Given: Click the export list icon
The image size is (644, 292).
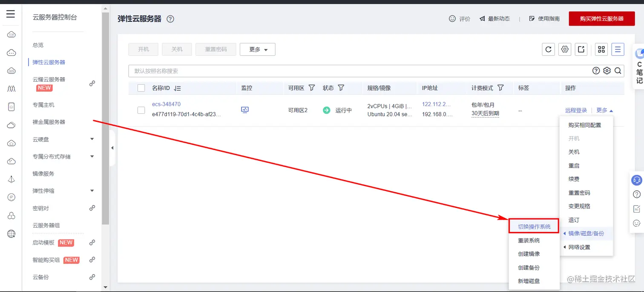Looking at the screenshot, I should coord(581,49).
